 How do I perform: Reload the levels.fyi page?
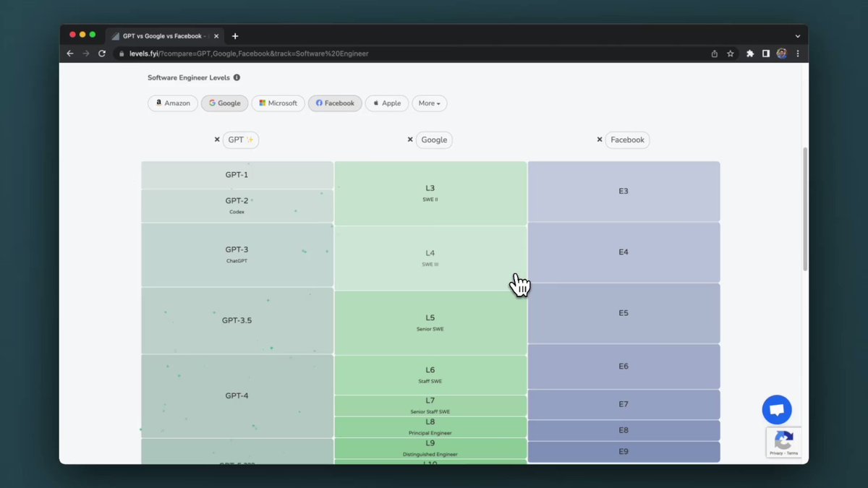(x=102, y=53)
